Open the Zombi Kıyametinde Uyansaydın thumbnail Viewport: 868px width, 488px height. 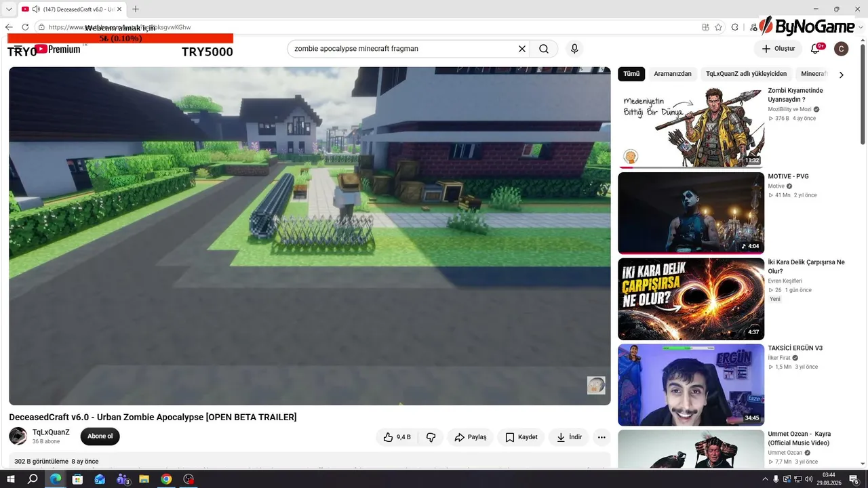point(691,127)
